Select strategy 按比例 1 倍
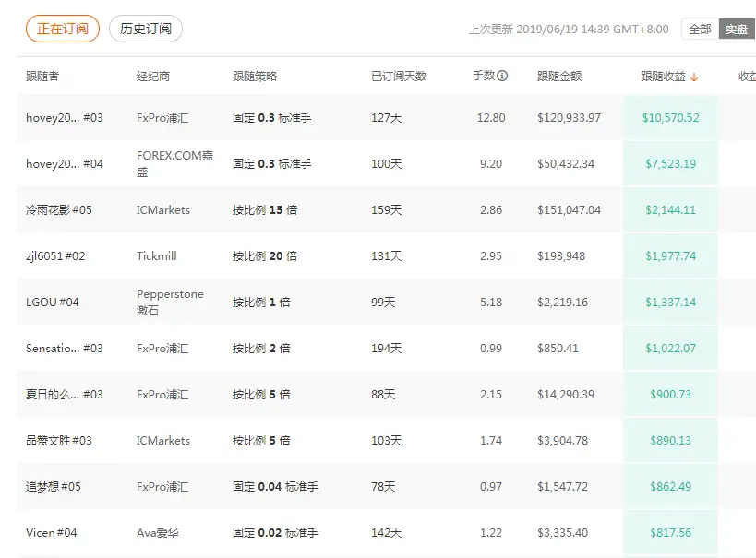Screen dimensions: 756x558 pos(261,303)
